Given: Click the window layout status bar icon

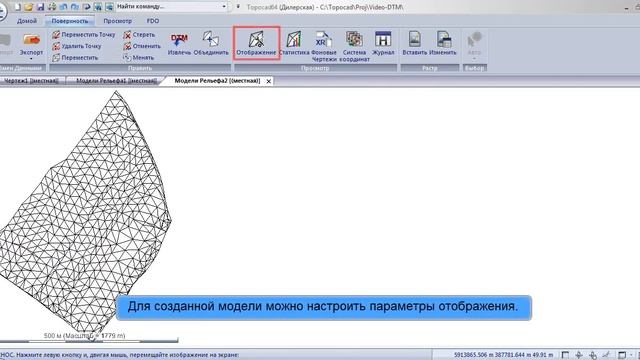Looking at the screenshot, I should click(622, 355).
